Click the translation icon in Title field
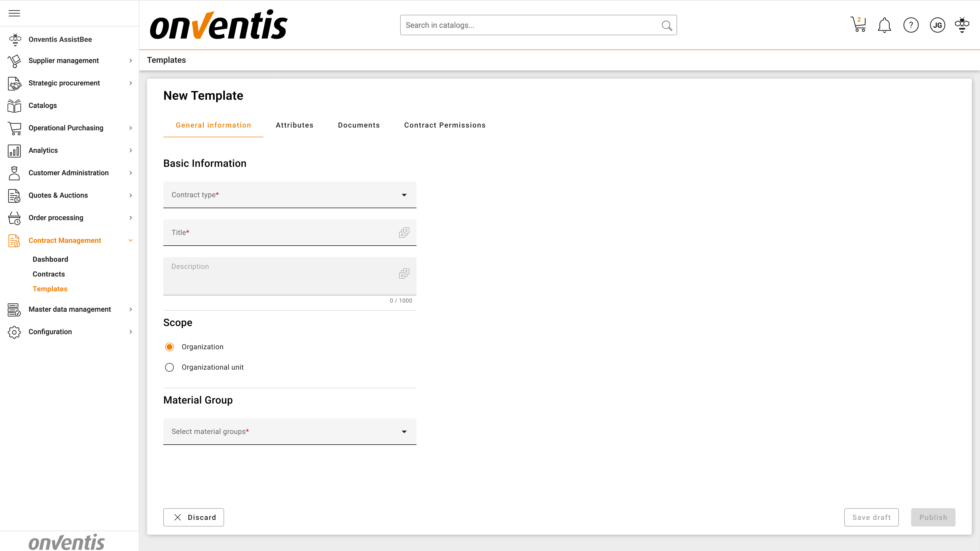 click(x=404, y=232)
